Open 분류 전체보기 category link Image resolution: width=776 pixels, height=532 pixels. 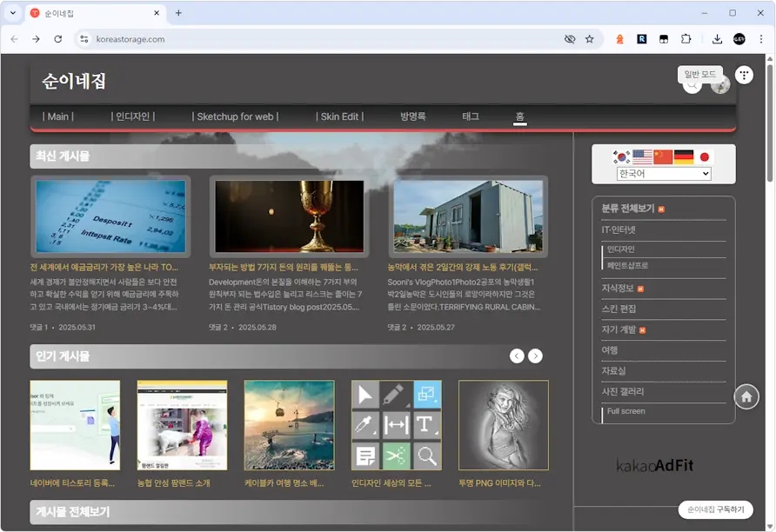(628, 209)
